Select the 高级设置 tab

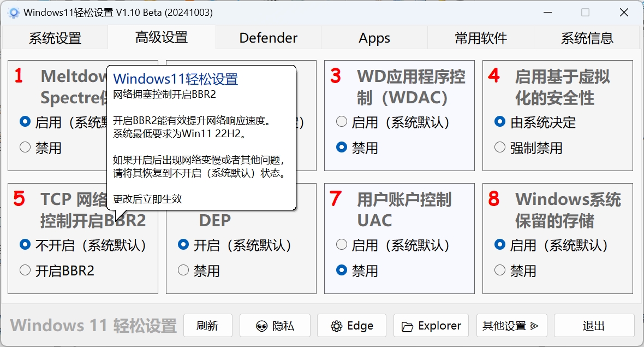point(162,37)
